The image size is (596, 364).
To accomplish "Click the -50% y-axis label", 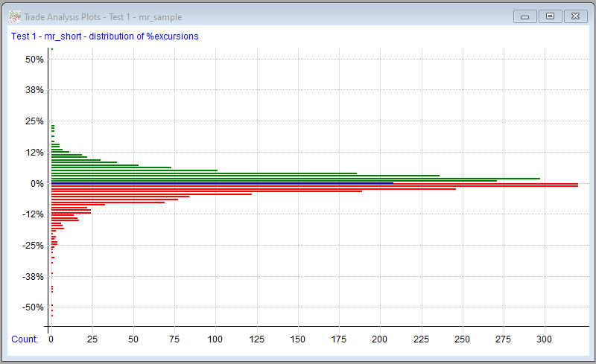I will pyautogui.click(x=33, y=307).
